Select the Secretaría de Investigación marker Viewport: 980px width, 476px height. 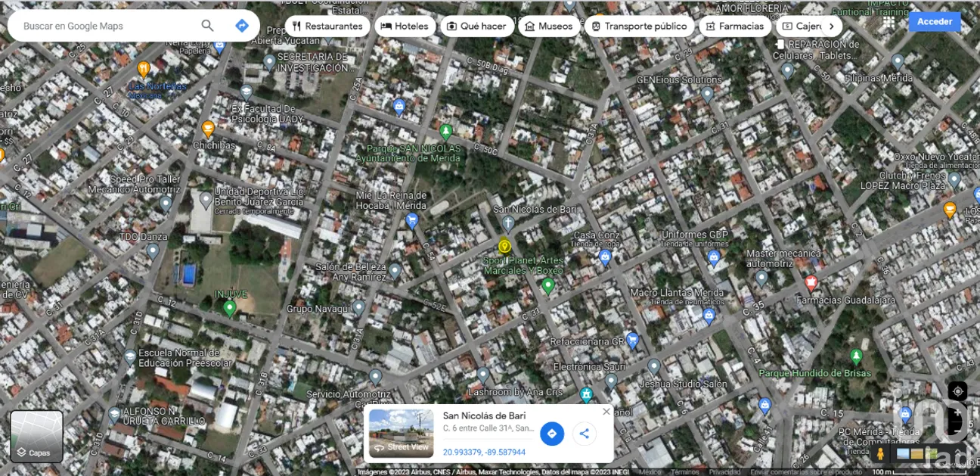(269, 62)
